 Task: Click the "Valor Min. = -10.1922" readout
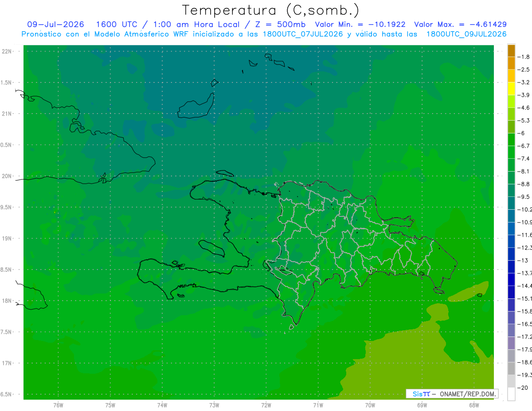point(361,24)
